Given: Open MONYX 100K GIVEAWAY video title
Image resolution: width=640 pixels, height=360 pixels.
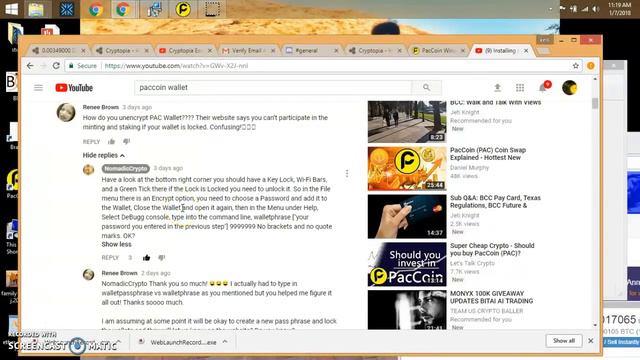Looking at the screenshot, I should click(x=491, y=297).
